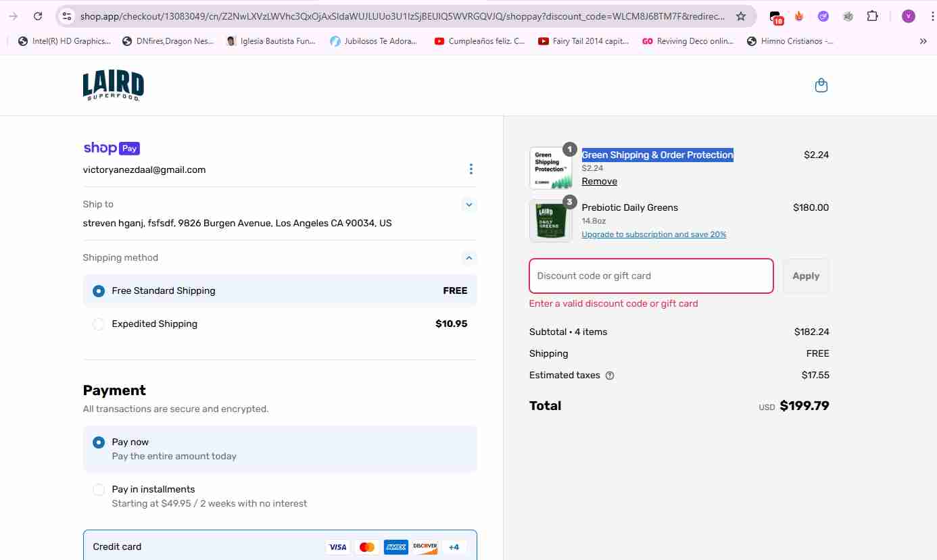Remove Green Shipping & Order Protection
The image size is (937, 560).
599,181
